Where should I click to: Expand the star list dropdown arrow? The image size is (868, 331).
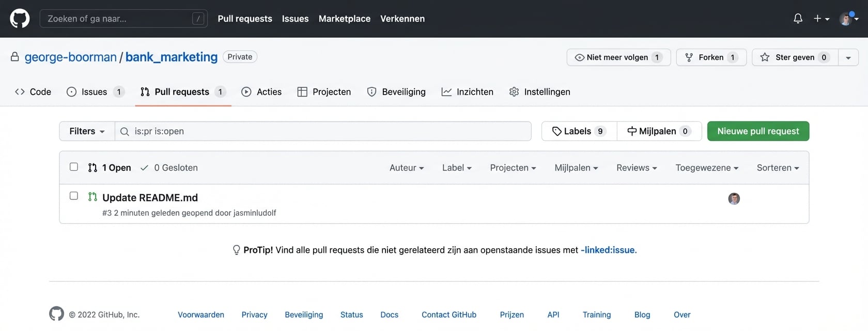[x=848, y=57]
